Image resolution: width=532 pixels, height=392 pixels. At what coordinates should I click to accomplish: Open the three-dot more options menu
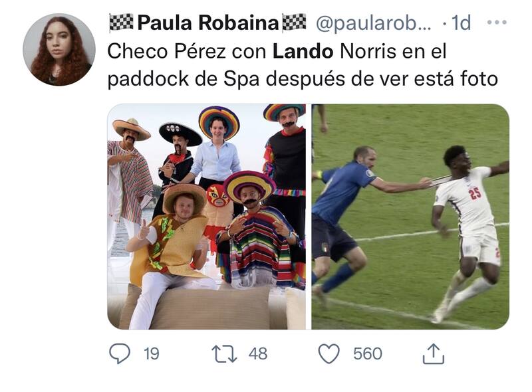coord(497,23)
